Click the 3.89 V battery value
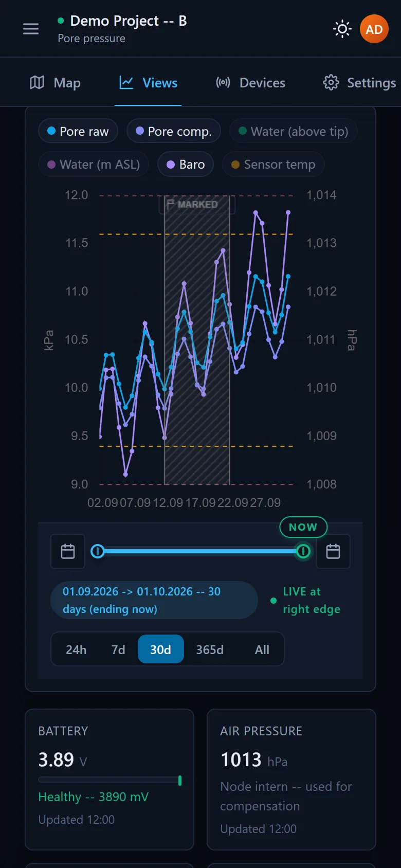Screen dimensions: 401x868 tap(63, 759)
